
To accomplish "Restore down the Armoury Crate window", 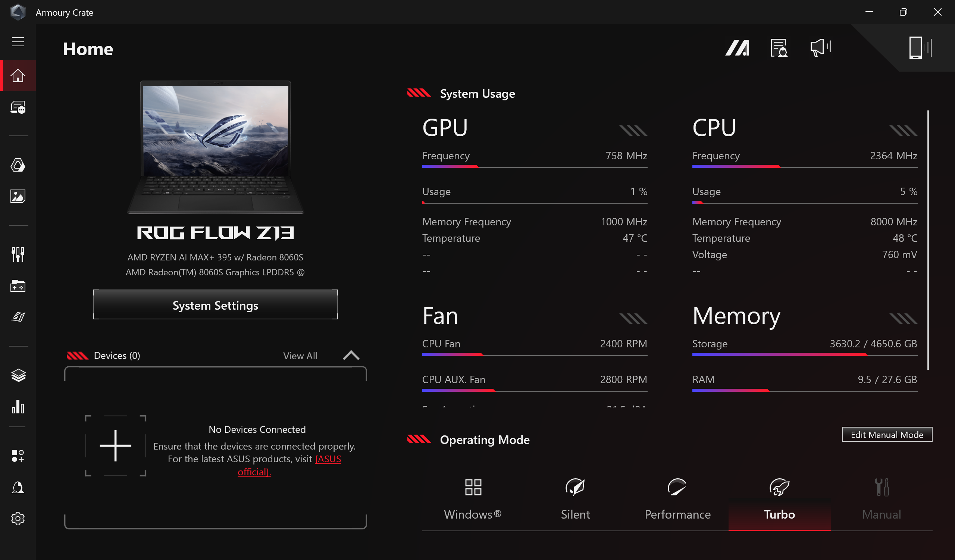I will (904, 12).
